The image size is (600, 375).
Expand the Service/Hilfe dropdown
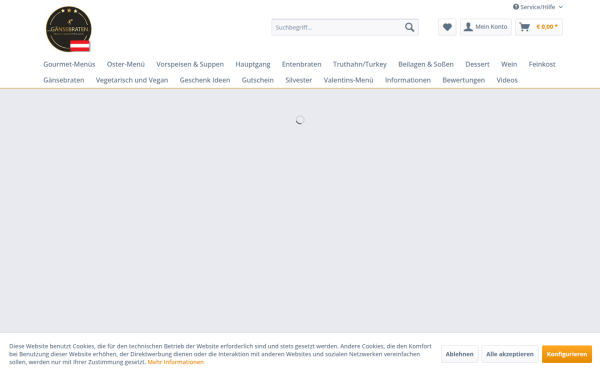click(x=538, y=7)
